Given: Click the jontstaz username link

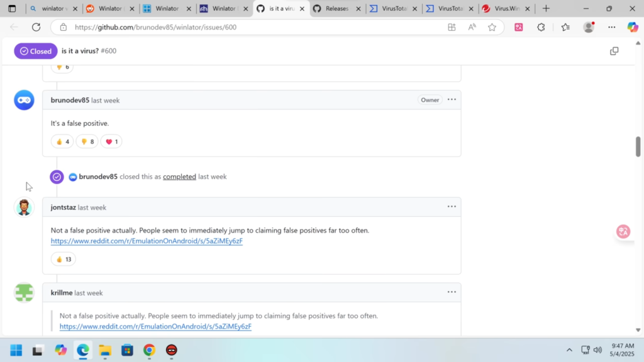Looking at the screenshot, I should (64, 207).
